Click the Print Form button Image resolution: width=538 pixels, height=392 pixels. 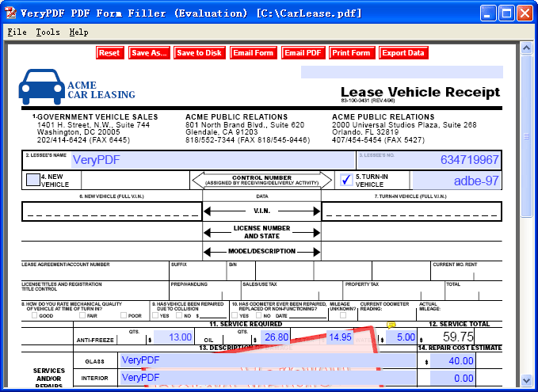tap(352, 53)
